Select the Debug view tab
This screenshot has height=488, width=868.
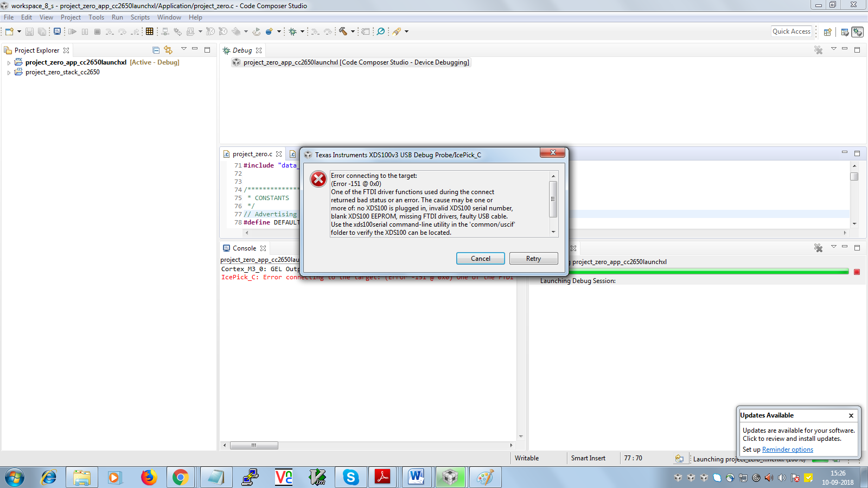(242, 50)
